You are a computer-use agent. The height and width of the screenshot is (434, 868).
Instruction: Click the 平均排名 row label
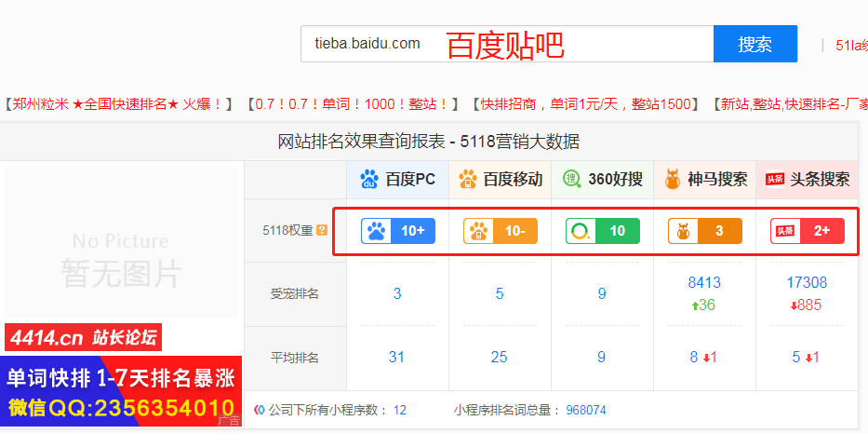(x=294, y=358)
